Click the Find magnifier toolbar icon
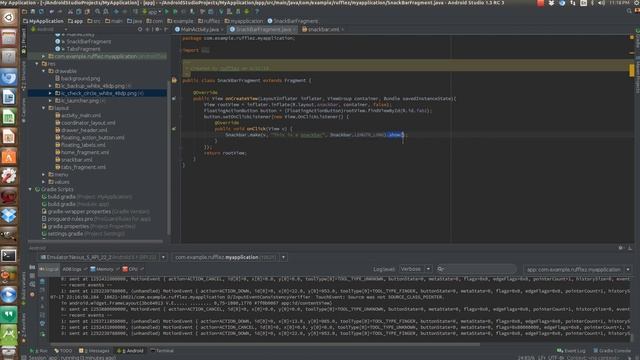640x360 pixels. (x=97, y=11)
